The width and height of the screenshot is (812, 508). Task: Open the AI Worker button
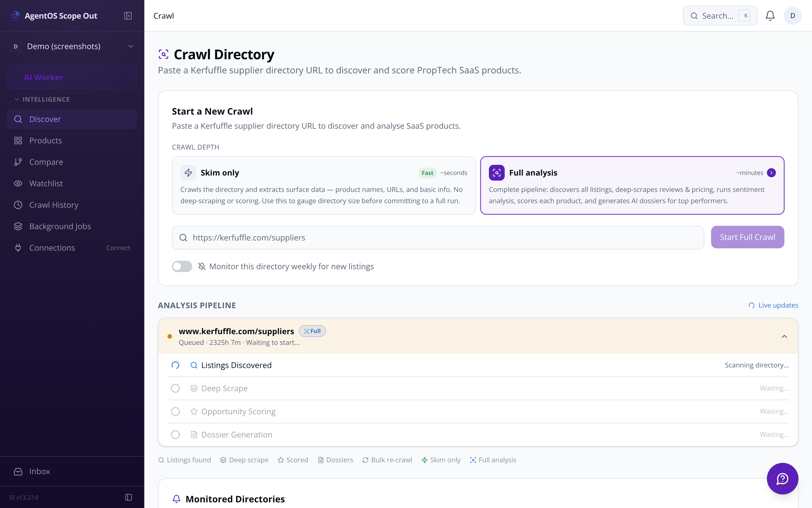click(72, 77)
